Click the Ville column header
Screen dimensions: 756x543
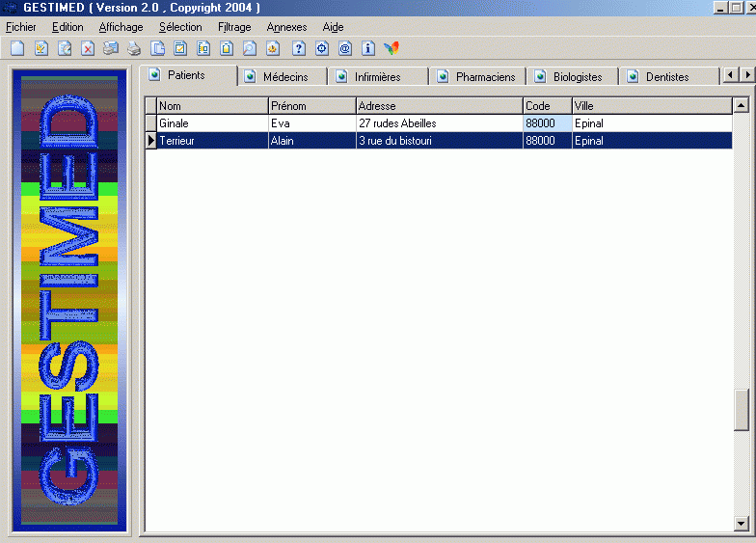(652, 106)
